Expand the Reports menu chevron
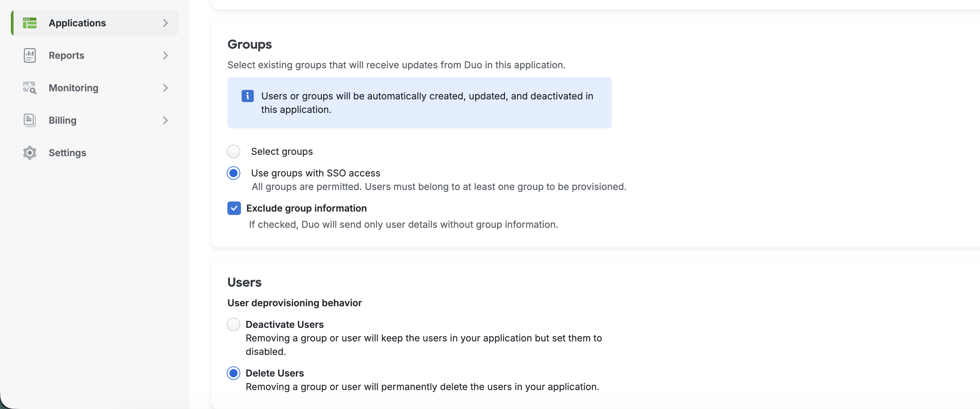Screen dimensions: 980x409 click(165, 55)
